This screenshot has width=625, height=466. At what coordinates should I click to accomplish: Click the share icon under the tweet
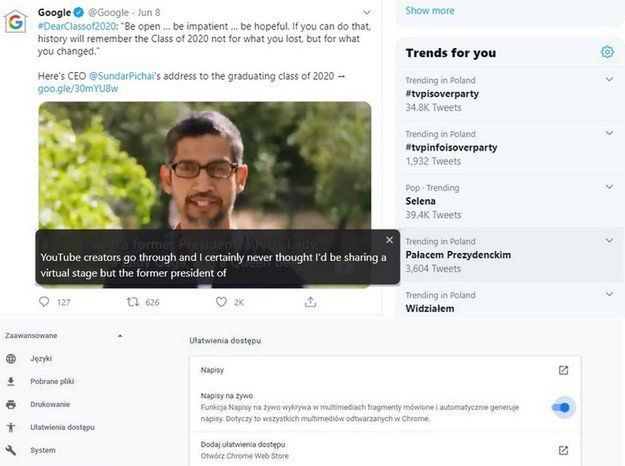pos(310,302)
